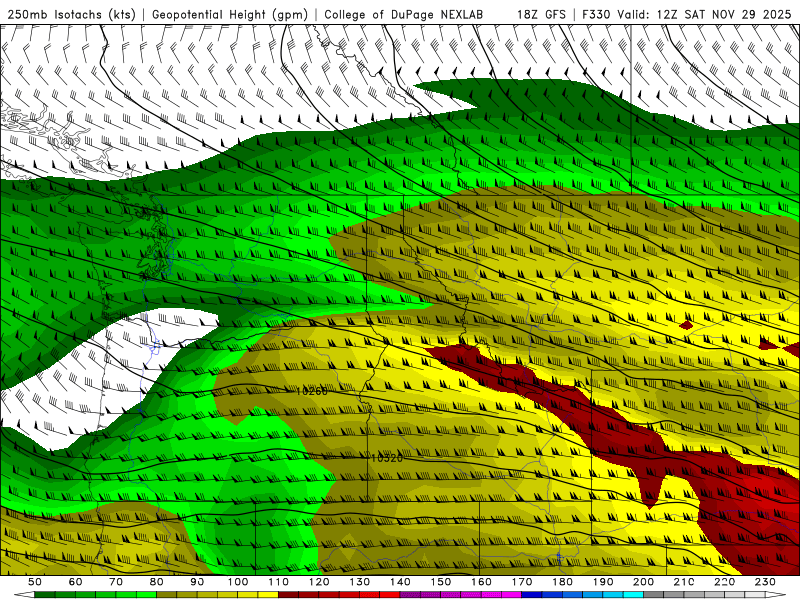Click the 10260 height contour label

point(312,391)
